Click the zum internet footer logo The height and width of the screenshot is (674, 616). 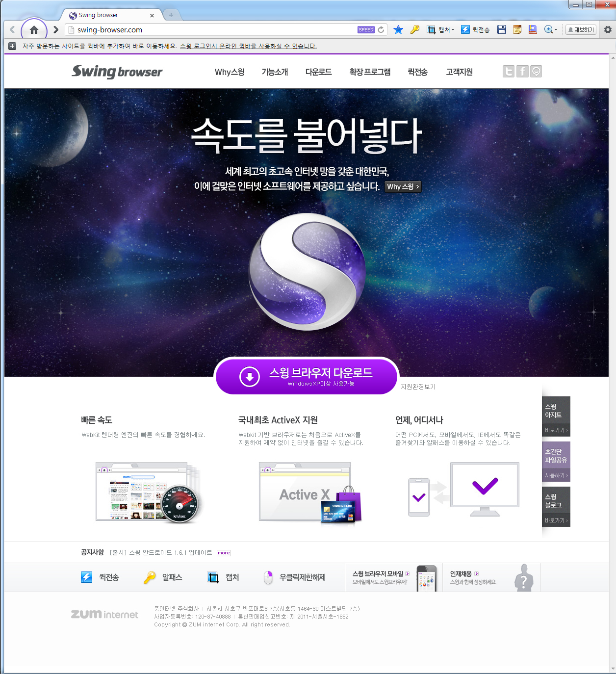click(x=104, y=614)
